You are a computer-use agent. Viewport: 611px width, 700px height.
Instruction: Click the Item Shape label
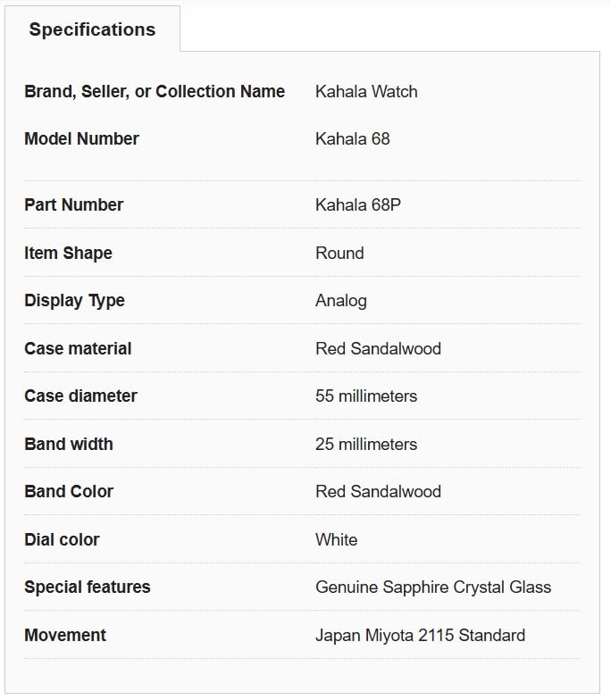point(68,253)
